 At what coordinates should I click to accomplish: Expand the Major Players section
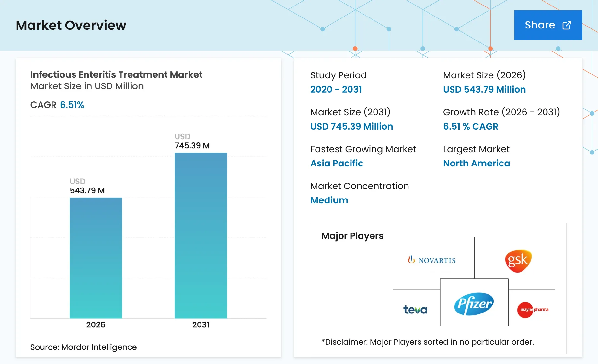pos(352,236)
